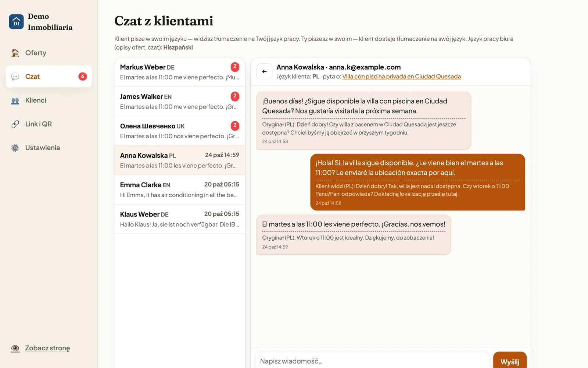This screenshot has height=368, width=588.
Task: Click the people icon beside Klienci
Action: pyautogui.click(x=15, y=100)
